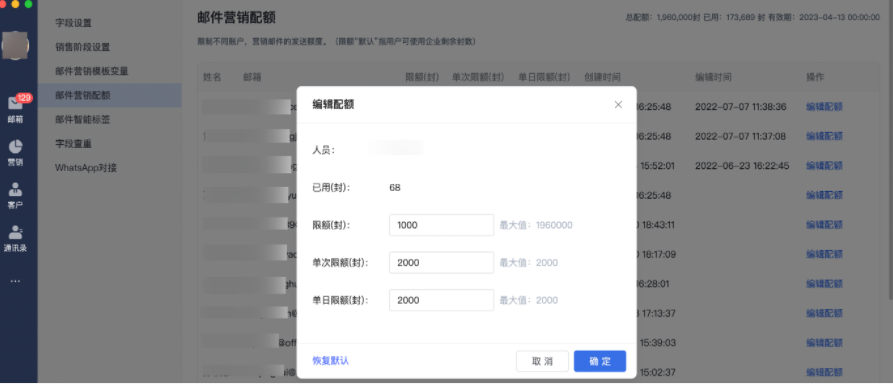Click the 限额(封) input field showing 1000
893x384 pixels.
(x=441, y=225)
